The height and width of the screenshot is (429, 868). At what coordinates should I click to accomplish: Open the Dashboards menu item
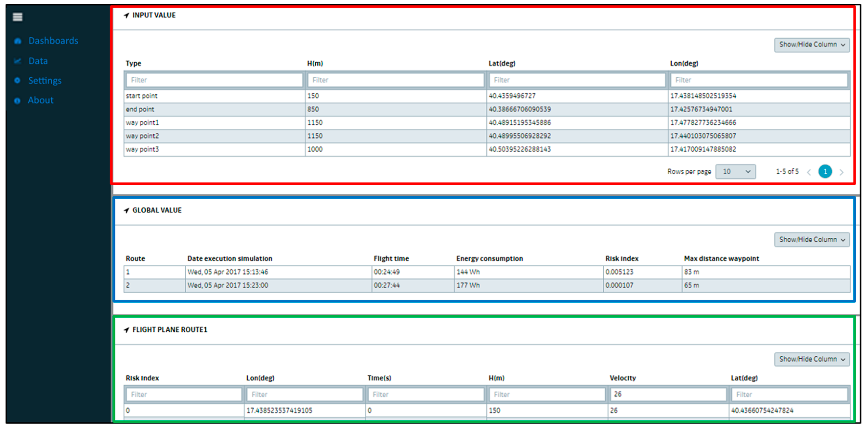[53, 41]
